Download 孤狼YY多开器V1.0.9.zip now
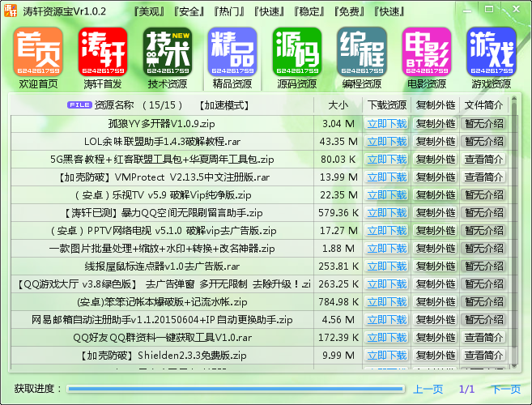The width and height of the screenshot is (532, 405). click(x=387, y=124)
